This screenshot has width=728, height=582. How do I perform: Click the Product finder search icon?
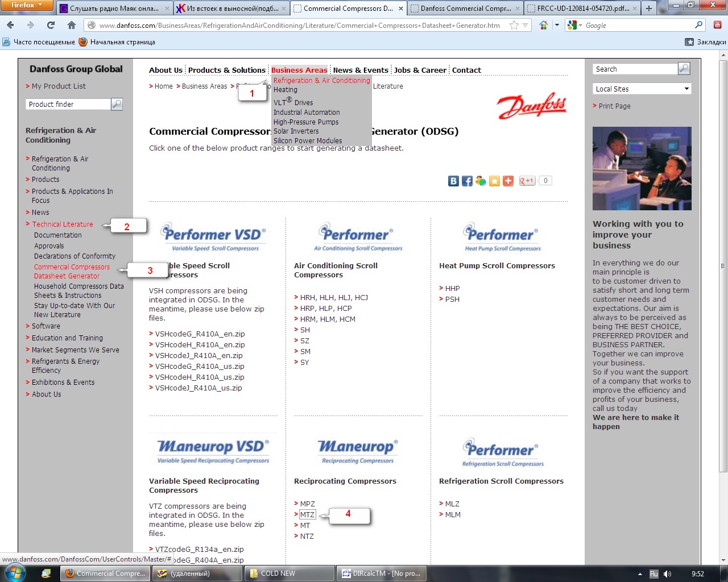coord(117,104)
